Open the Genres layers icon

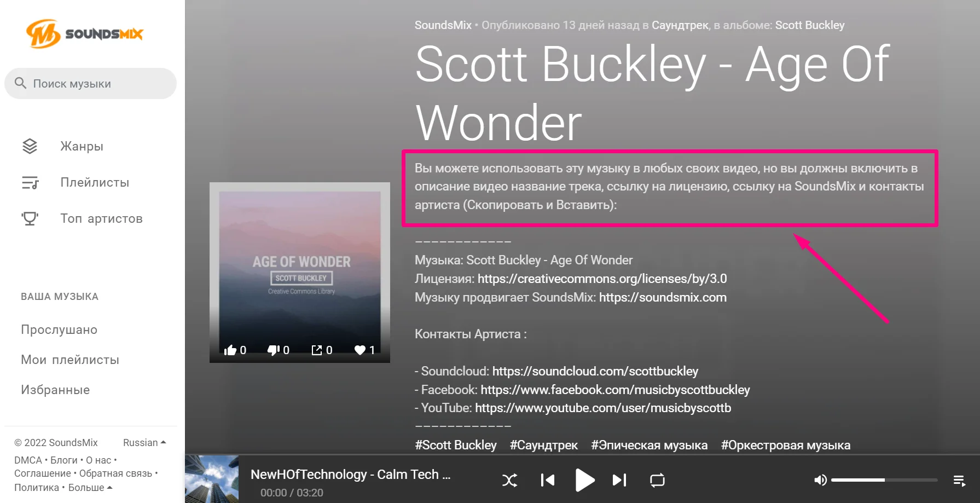[30, 146]
